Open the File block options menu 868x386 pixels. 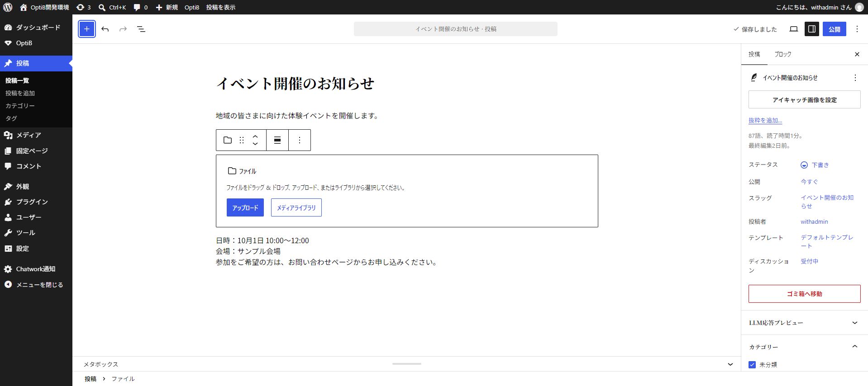[x=300, y=140]
